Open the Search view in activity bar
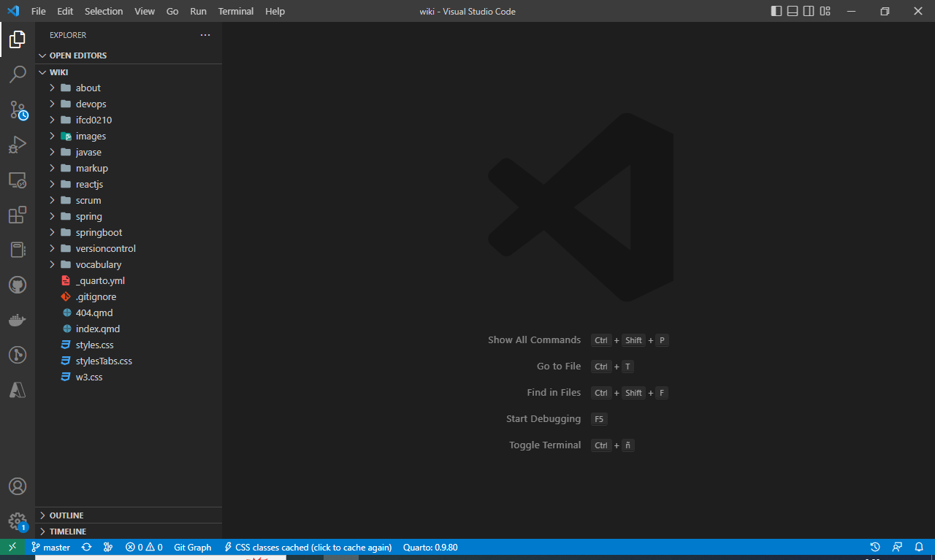 pyautogui.click(x=18, y=74)
